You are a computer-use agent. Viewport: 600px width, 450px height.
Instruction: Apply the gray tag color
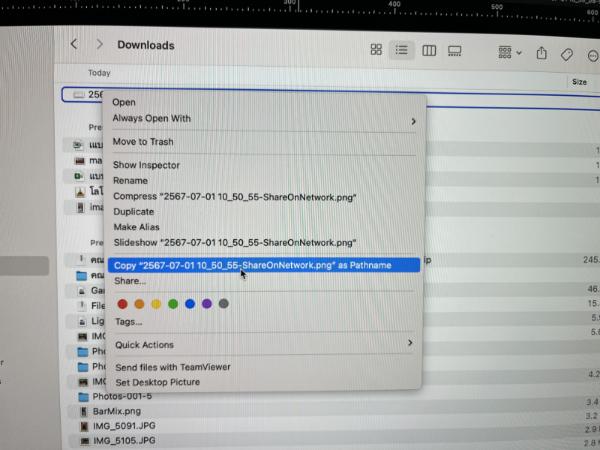pyautogui.click(x=223, y=304)
